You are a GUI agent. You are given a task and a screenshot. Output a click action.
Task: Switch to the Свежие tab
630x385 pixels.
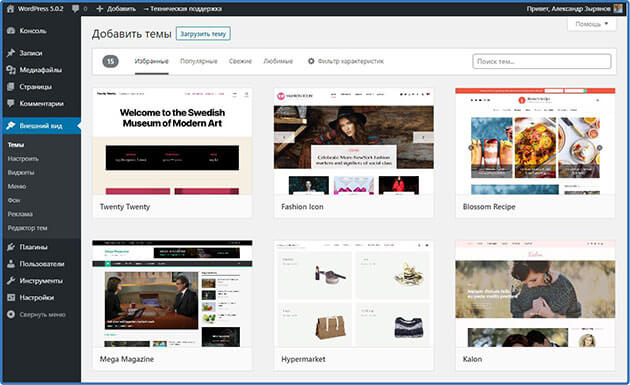tap(240, 61)
